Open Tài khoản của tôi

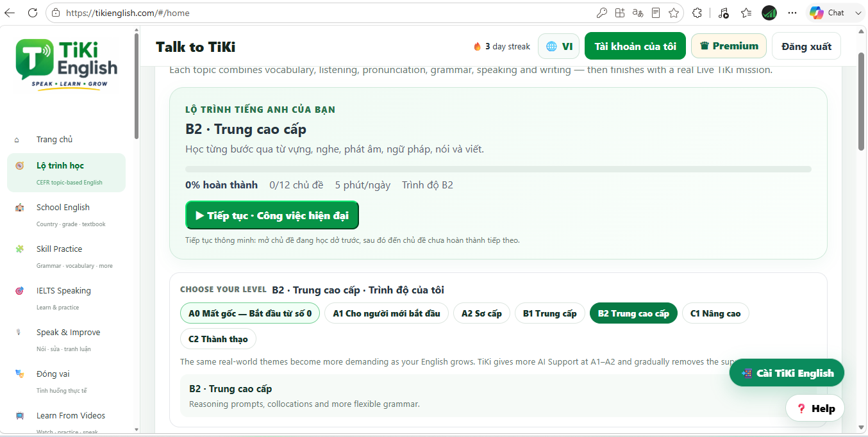635,46
